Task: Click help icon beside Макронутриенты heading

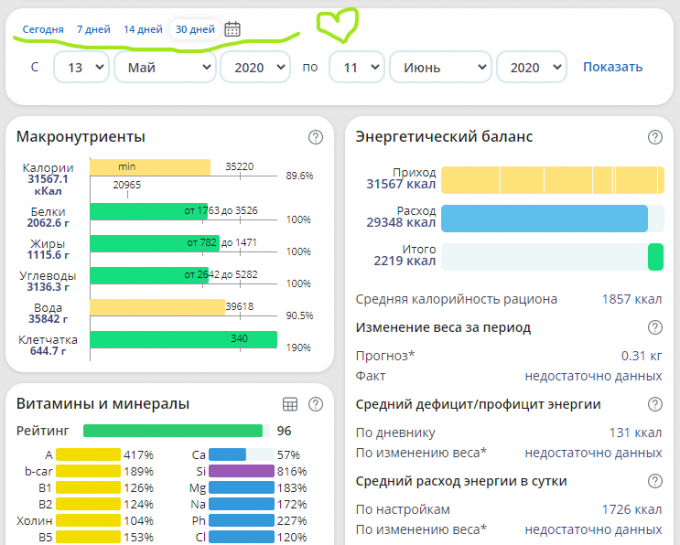Action: pyautogui.click(x=315, y=137)
